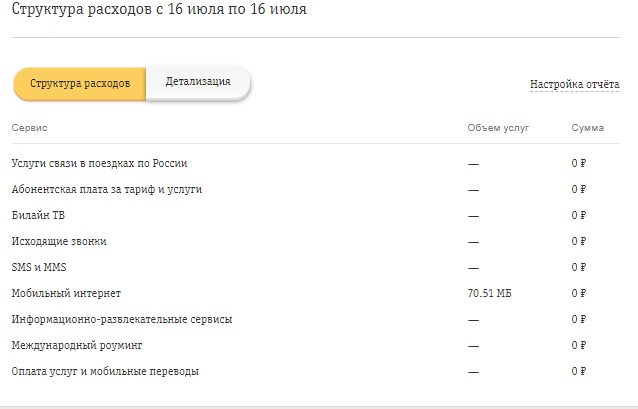Screen dimensions: 638x409
Task: Open the Настройка отчёта link
Action: pos(574,84)
